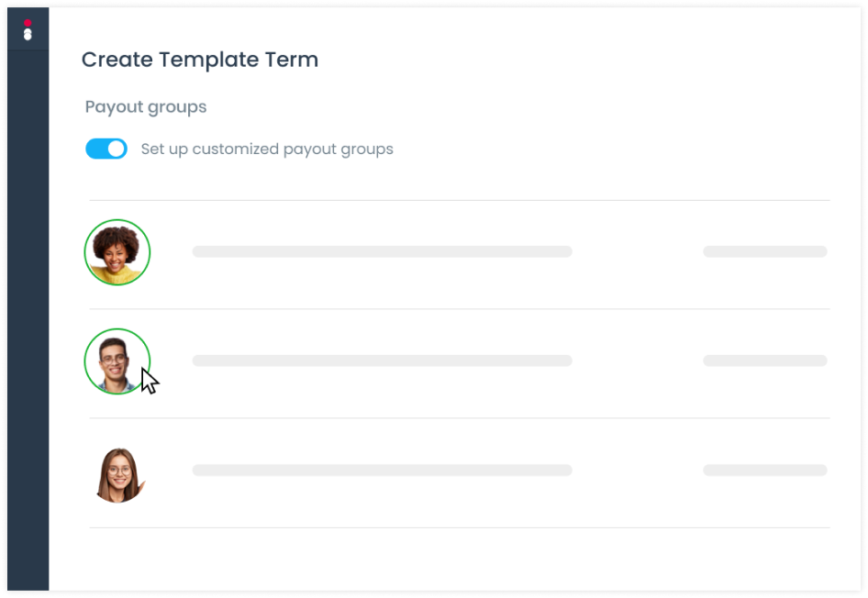Screen dimensions: 868x598
Task: Click the "Set up customized payout groups" label
Action: [x=266, y=149]
